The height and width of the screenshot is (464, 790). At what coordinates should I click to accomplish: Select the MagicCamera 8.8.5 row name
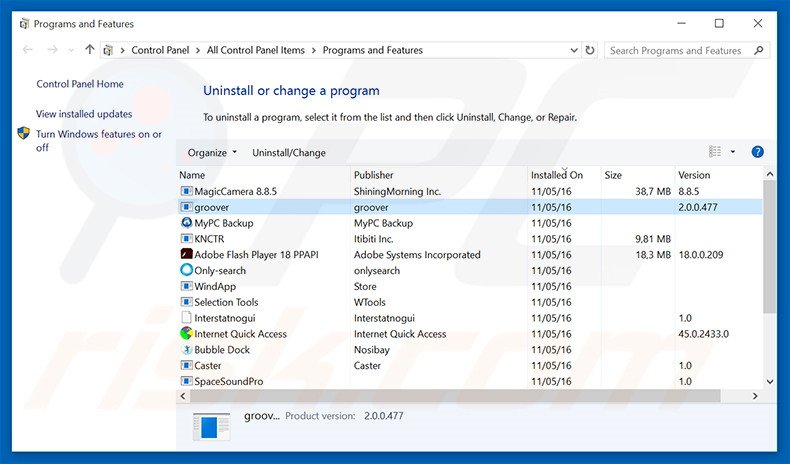click(235, 191)
